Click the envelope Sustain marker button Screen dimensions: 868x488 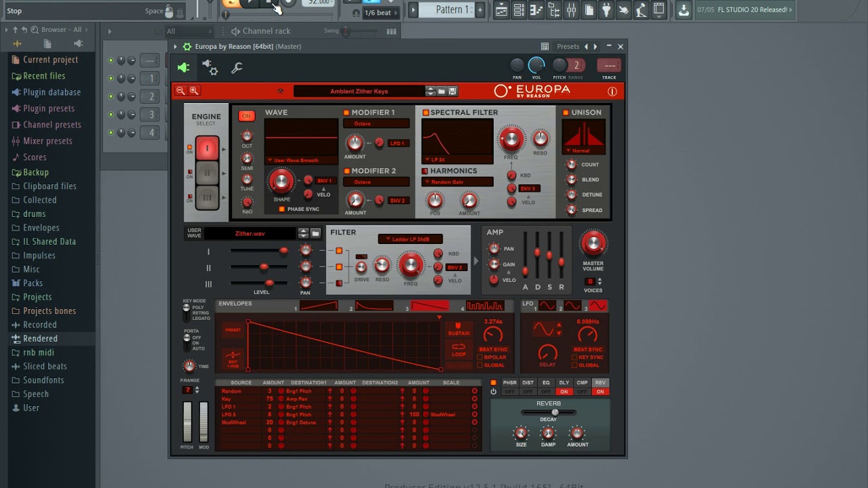click(458, 329)
